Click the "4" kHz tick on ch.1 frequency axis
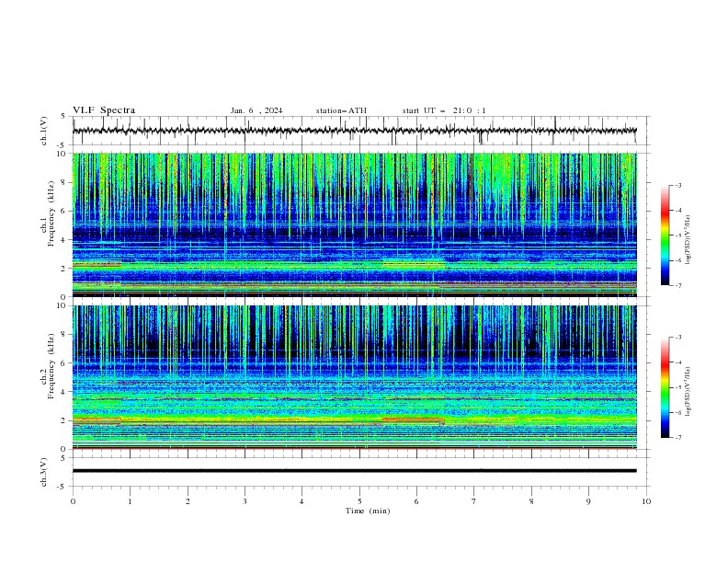Image resolution: width=728 pixels, height=563 pixels. point(64,240)
